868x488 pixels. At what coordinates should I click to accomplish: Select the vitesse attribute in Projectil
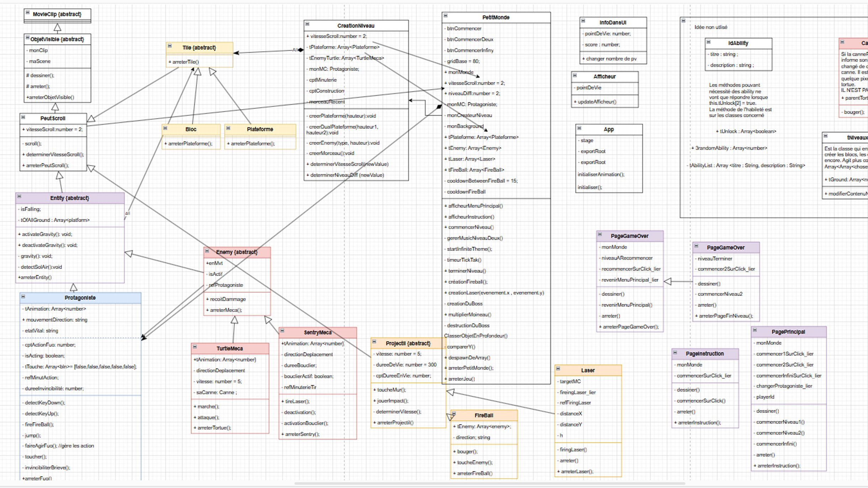tap(397, 354)
